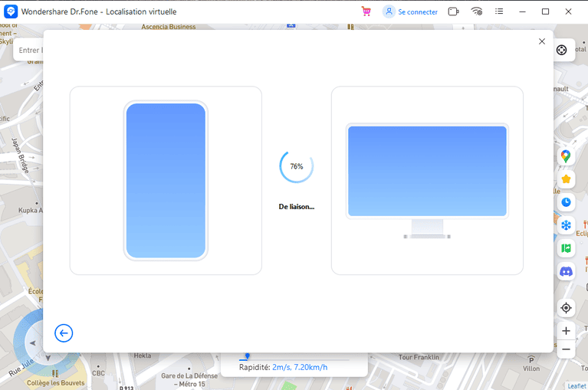
Task: Open the wireless connection settings icon
Action: (x=477, y=11)
